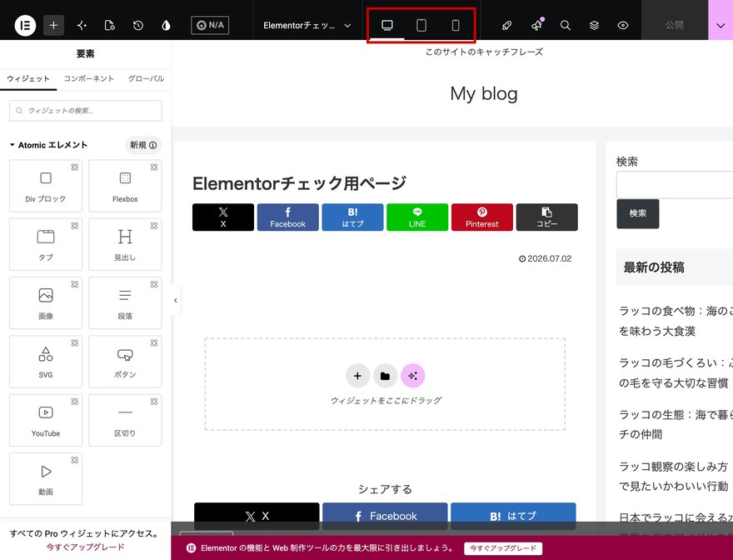Open revision history icon
The image size is (733, 560).
point(138,25)
